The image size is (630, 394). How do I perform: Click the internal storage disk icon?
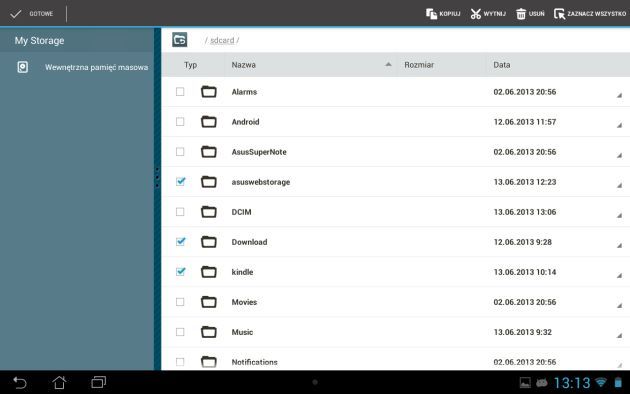23,67
